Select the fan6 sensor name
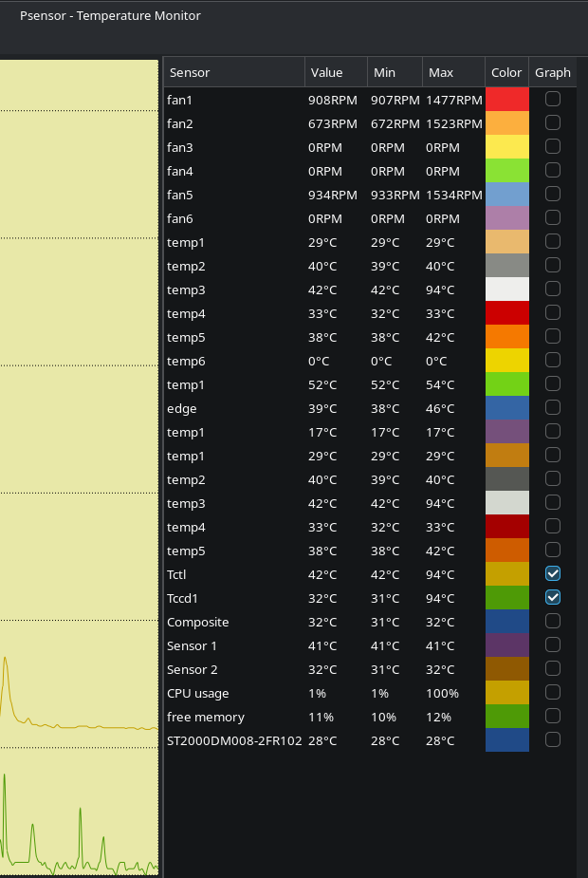This screenshot has width=588, height=878. [179, 218]
